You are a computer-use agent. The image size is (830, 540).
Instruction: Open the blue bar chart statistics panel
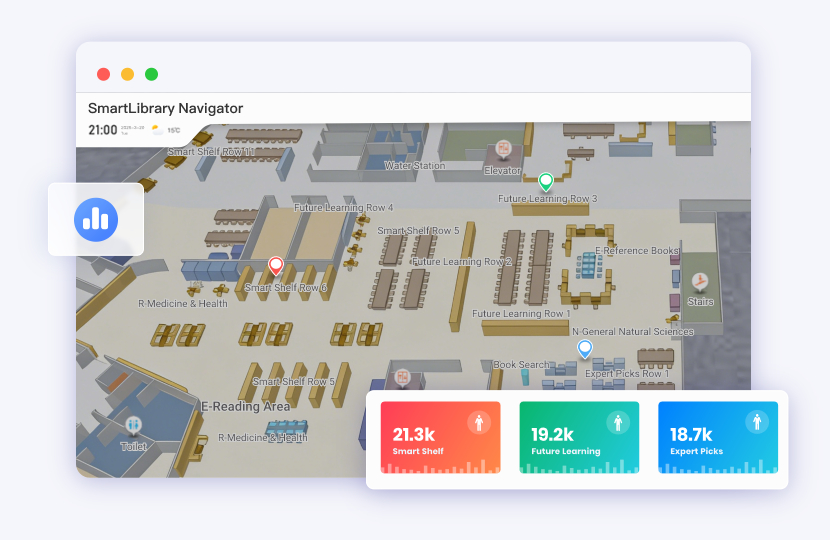point(96,218)
